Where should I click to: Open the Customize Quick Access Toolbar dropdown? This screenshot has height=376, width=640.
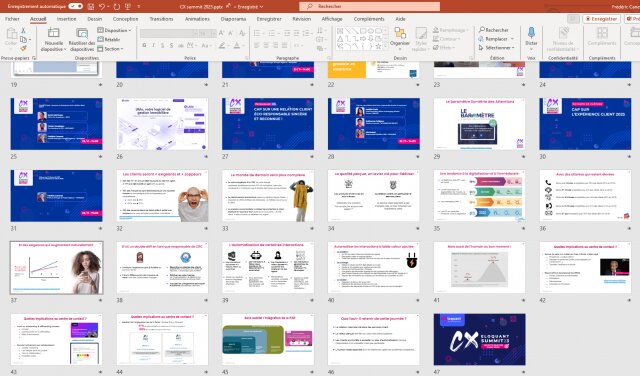tap(139, 7)
